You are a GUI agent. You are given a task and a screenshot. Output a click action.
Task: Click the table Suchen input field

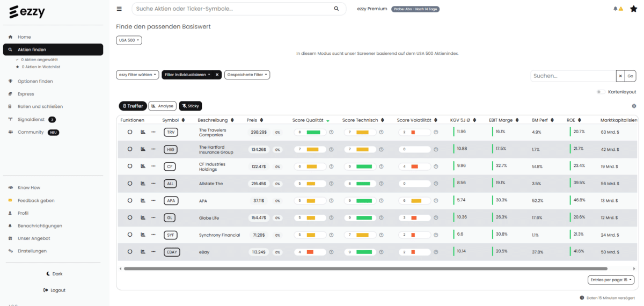[573, 76]
